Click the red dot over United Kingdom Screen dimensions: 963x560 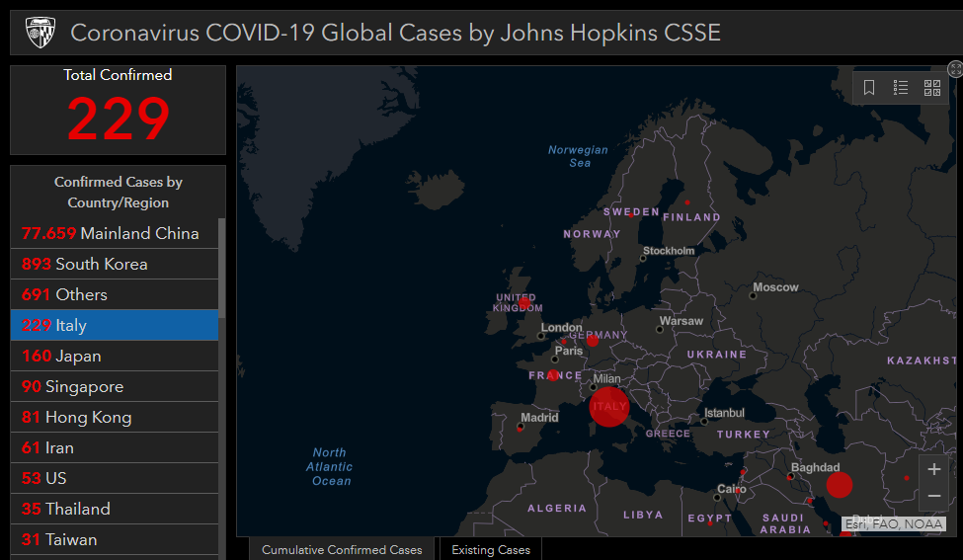[x=523, y=303]
